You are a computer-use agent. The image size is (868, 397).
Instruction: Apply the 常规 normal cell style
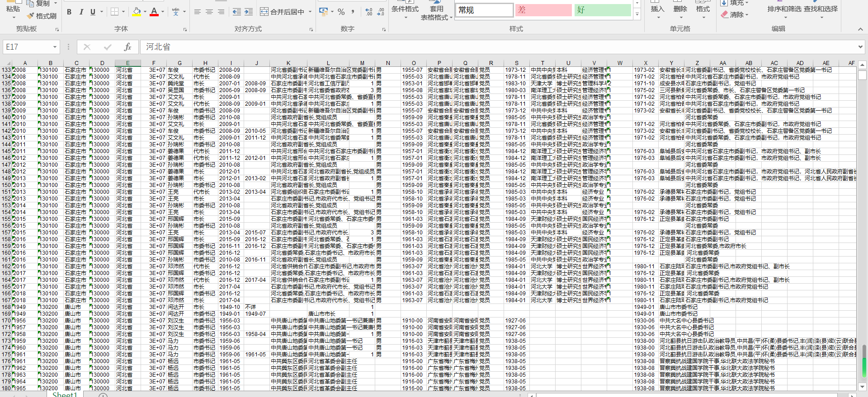(485, 10)
